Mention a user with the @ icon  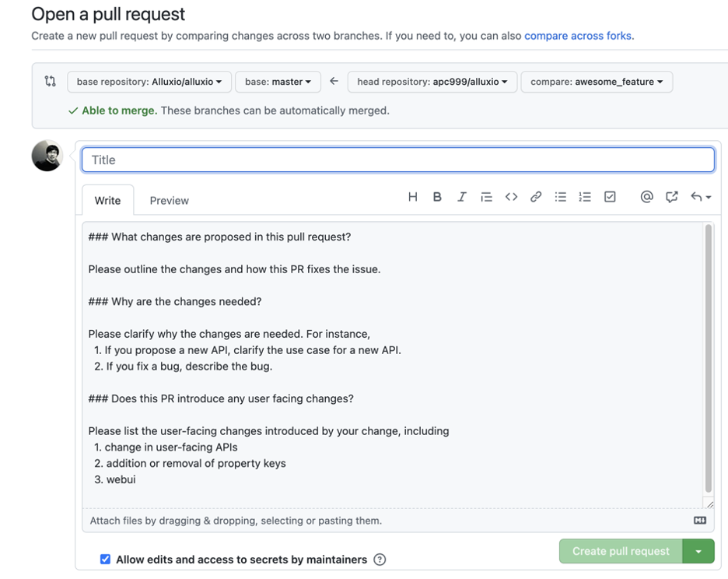(647, 197)
